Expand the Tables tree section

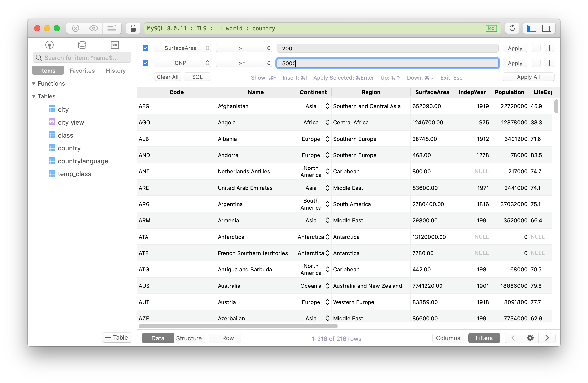[35, 96]
